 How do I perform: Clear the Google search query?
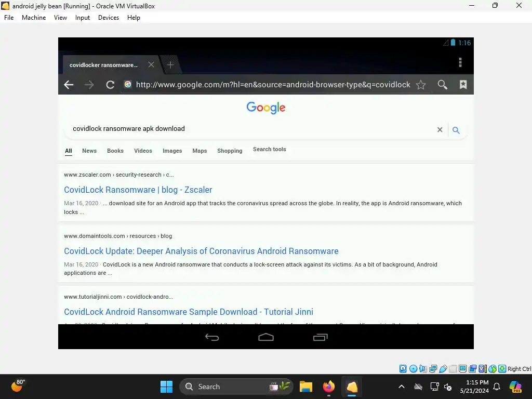click(x=440, y=129)
